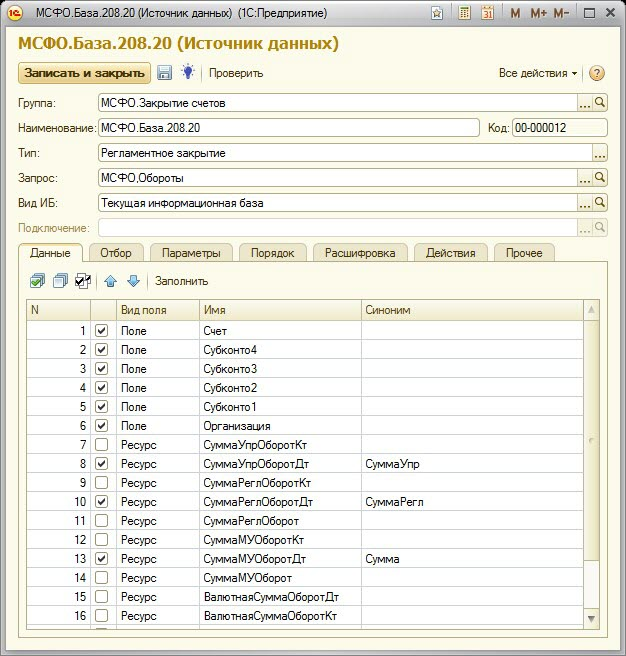The height and width of the screenshot is (656, 626).
Task: Click the save diskette icon
Action: [x=165, y=73]
